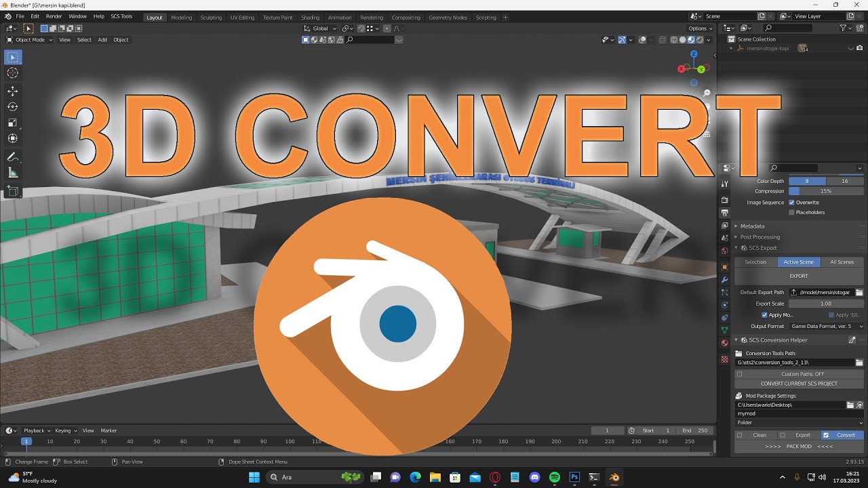The width and height of the screenshot is (868, 488).
Task: Click the timeline End frame field
Action: 695,430
